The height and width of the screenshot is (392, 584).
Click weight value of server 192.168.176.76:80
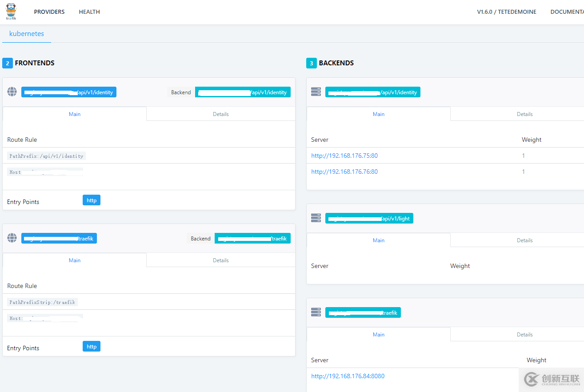524,172
